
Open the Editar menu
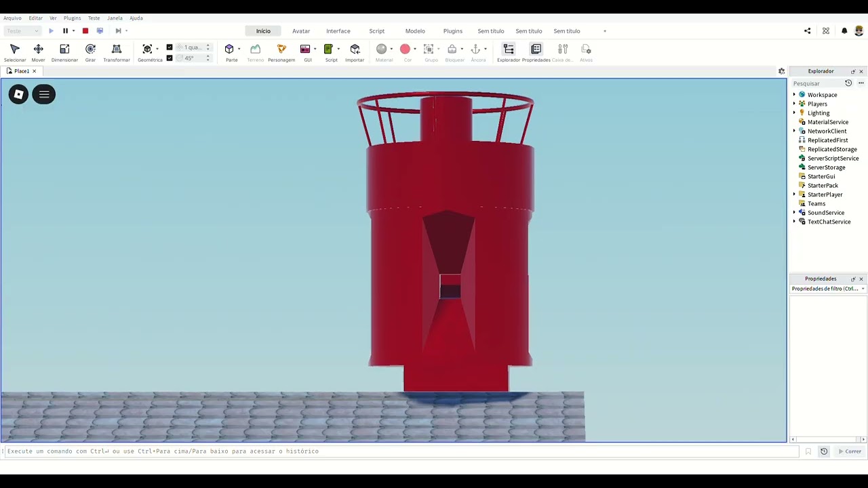tap(35, 18)
